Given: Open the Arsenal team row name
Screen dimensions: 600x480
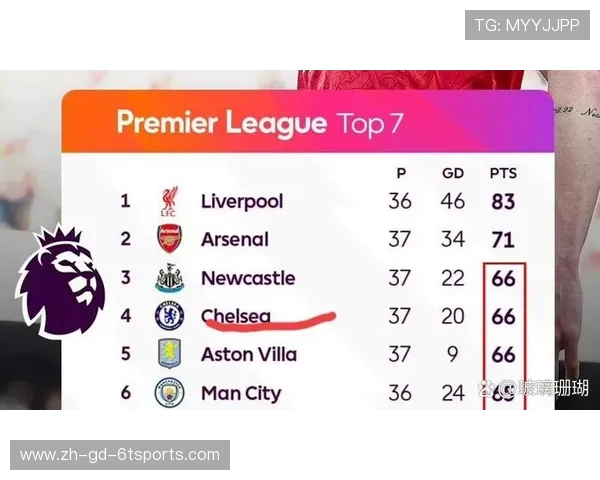Looking at the screenshot, I should [235, 240].
